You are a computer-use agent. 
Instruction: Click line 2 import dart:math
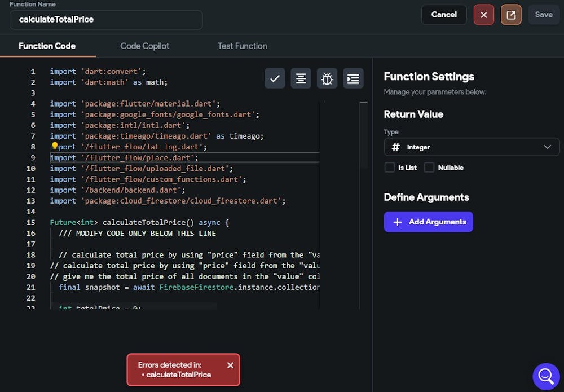(109, 82)
